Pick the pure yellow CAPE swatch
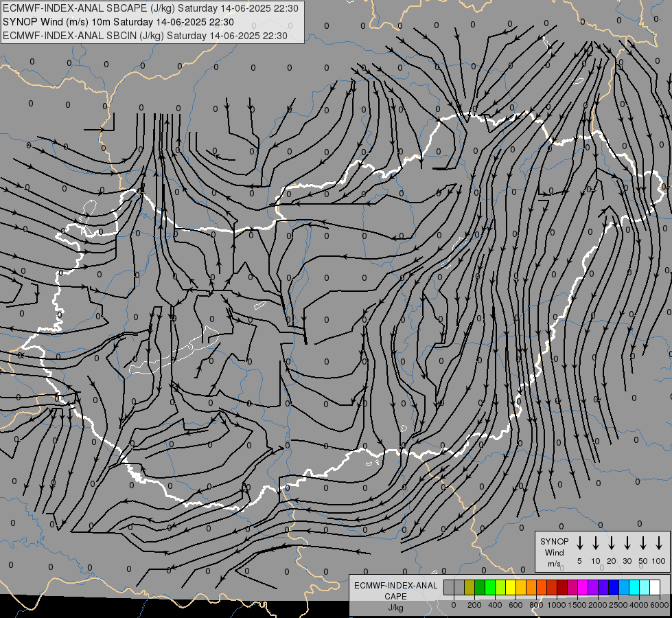This screenshot has height=618, width=672. pyautogui.click(x=511, y=588)
